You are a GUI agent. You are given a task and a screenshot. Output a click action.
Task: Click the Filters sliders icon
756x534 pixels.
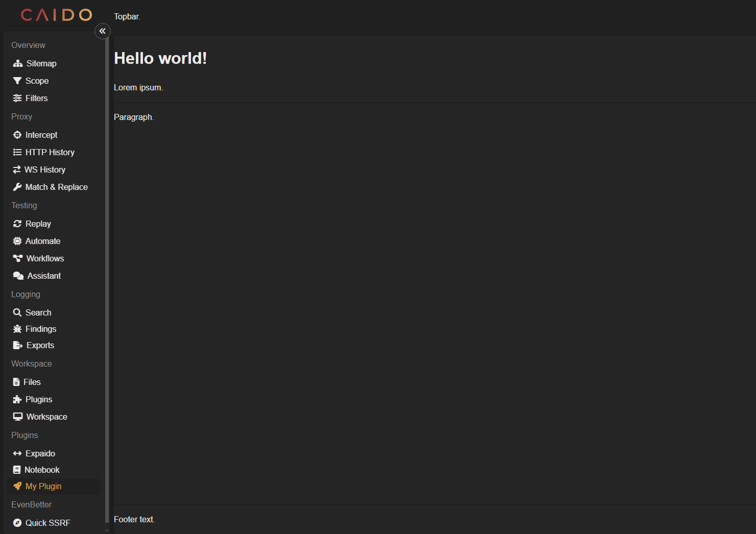17,98
